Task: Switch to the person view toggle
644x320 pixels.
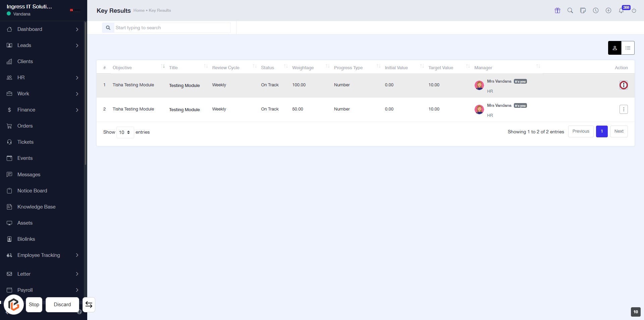Action: click(614, 48)
